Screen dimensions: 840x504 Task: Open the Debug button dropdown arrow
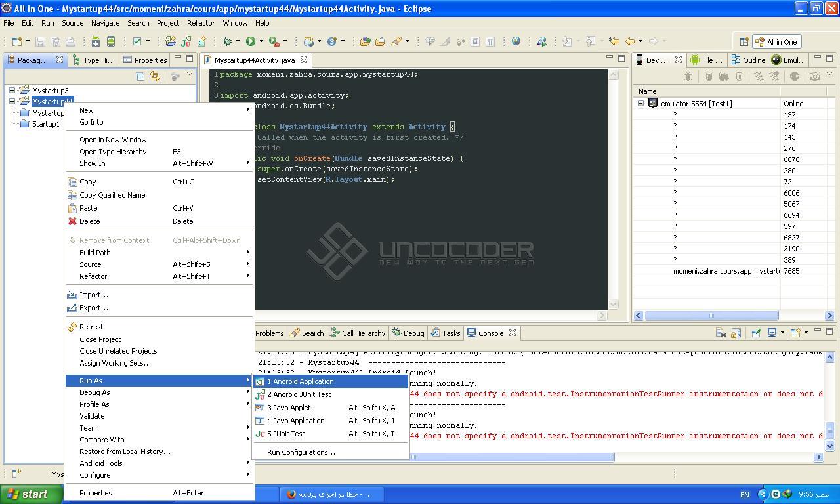pyautogui.click(x=238, y=41)
